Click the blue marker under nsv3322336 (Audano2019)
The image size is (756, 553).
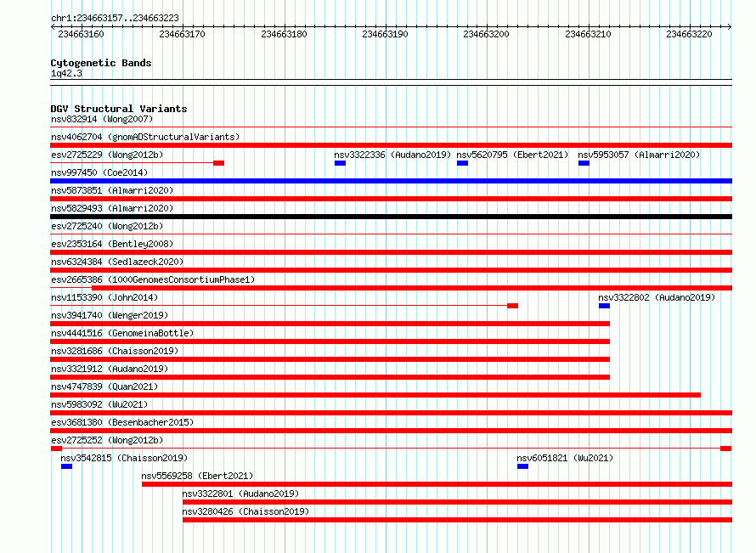(x=340, y=163)
